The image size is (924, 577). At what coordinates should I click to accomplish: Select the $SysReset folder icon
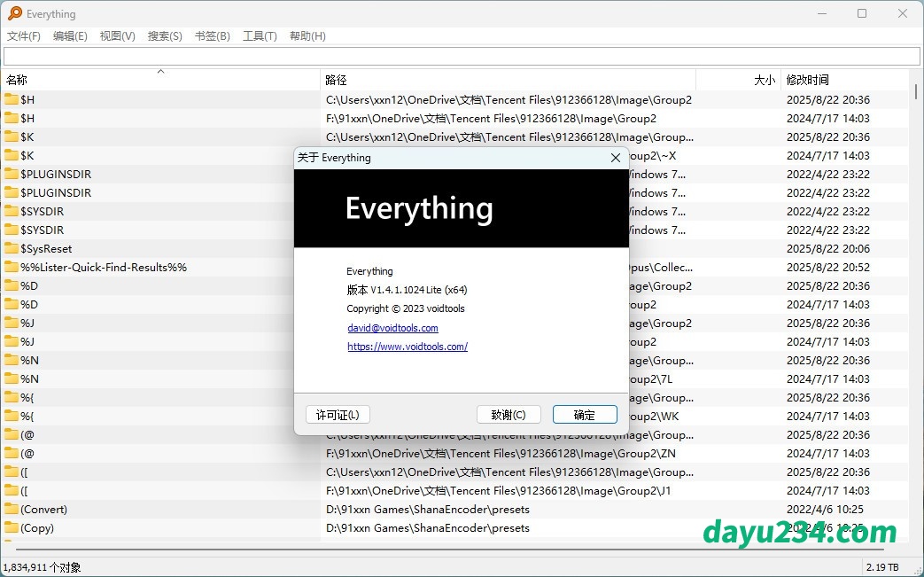tap(12, 248)
